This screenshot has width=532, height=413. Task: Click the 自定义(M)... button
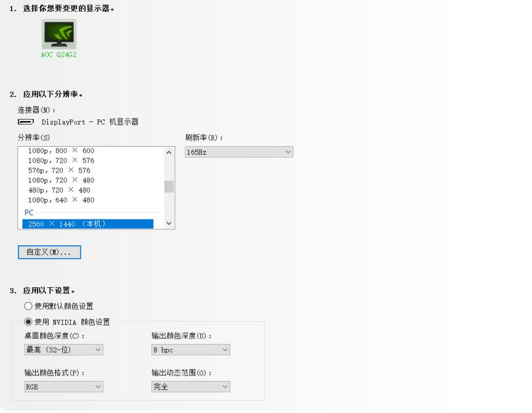[49, 251]
